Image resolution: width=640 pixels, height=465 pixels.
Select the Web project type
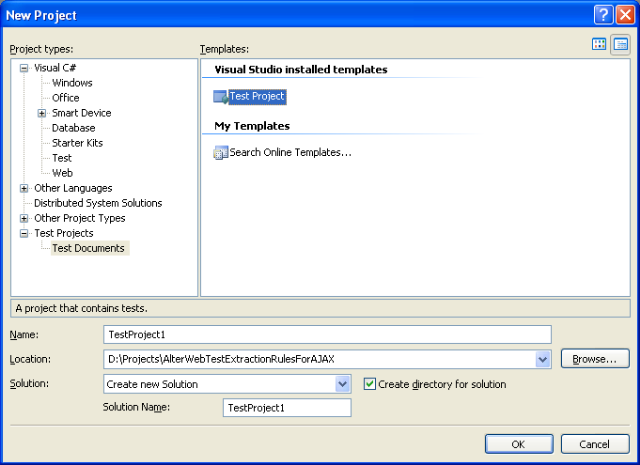click(x=62, y=173)
